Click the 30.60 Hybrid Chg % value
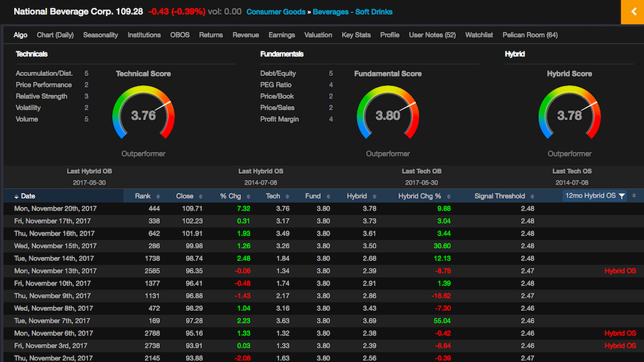Image resolution: width=644 pixels, height=362 pixels. (x=442, y=246)
